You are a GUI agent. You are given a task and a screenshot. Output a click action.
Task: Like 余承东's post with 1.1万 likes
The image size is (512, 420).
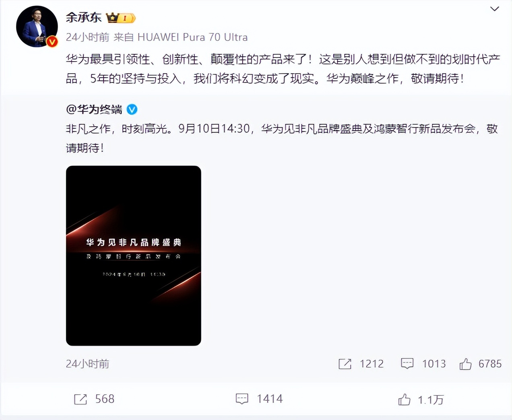click(x=405, y=399)
